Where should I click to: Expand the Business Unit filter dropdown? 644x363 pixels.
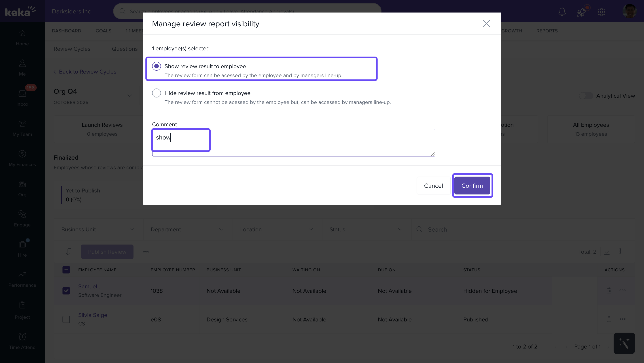98,229
